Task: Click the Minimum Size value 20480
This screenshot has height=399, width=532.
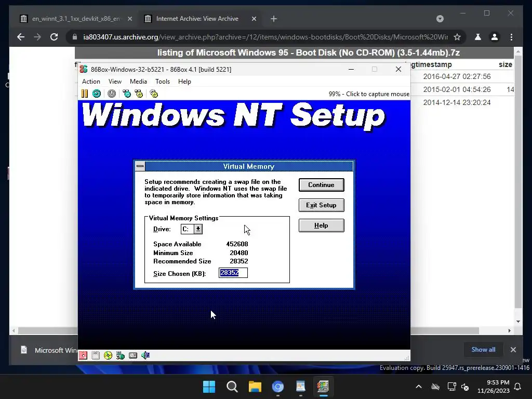Action: [x=239, y=253]
